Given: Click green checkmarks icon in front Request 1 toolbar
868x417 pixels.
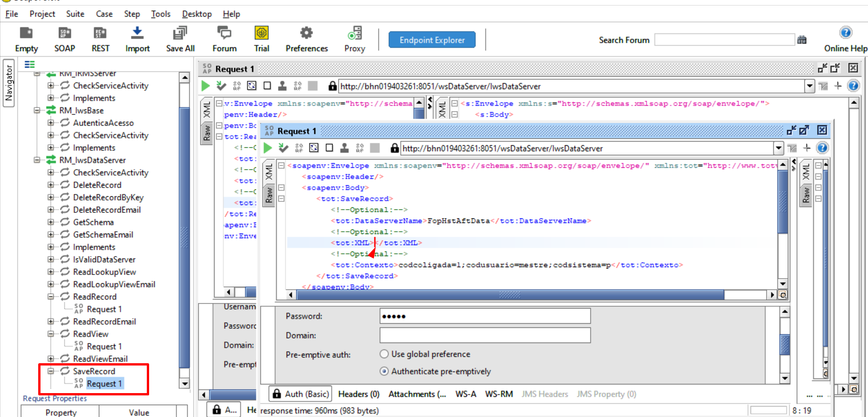Looking at the screenshot, I should point(284,148).
